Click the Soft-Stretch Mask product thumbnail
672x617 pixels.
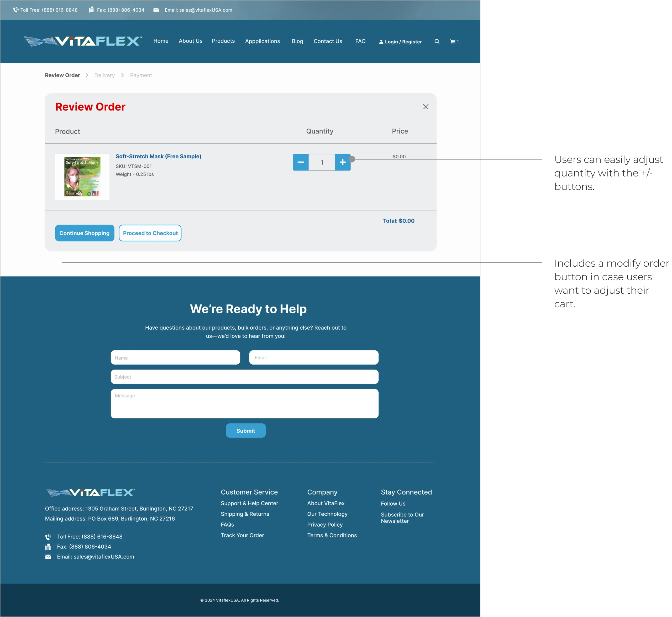point(82,177)
